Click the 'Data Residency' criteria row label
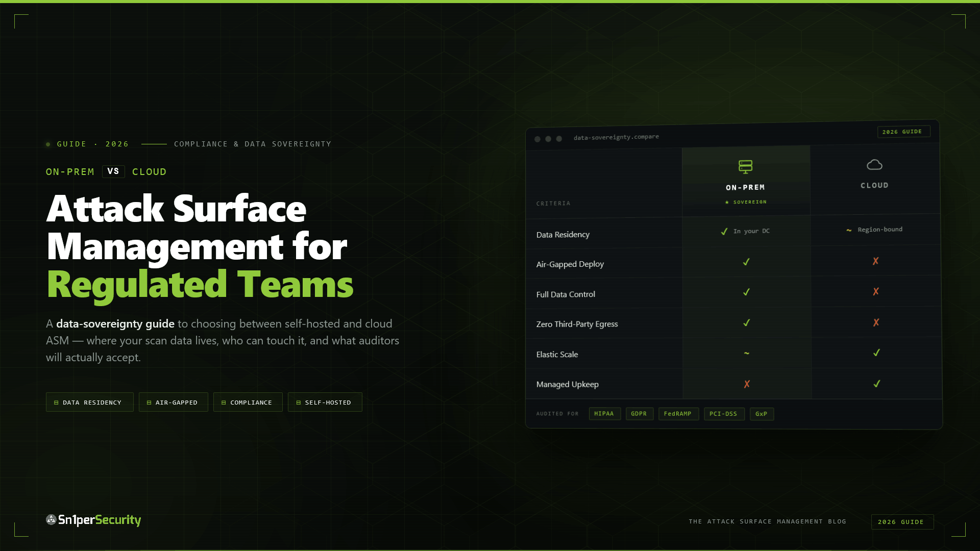Image resolution: width=980 pixels, height=551 pixels. point(563,235)
